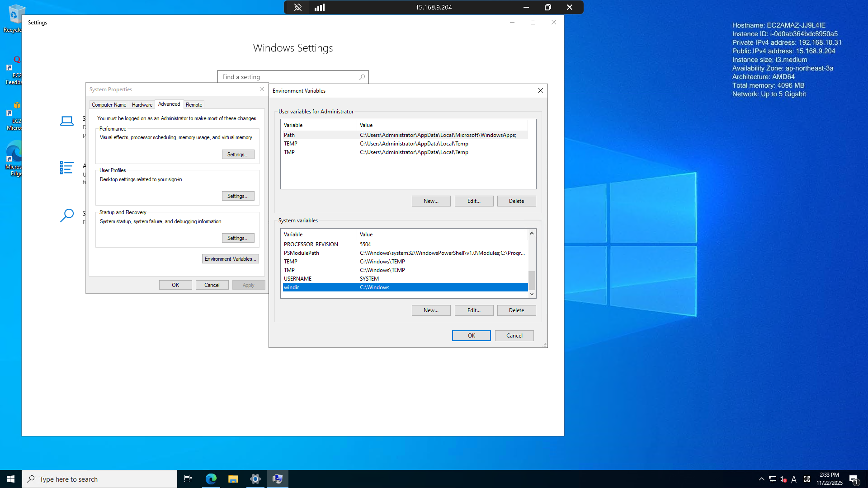The image size is (868, 488).
Task: Open the notification center icon
Action: pos(854,479)
